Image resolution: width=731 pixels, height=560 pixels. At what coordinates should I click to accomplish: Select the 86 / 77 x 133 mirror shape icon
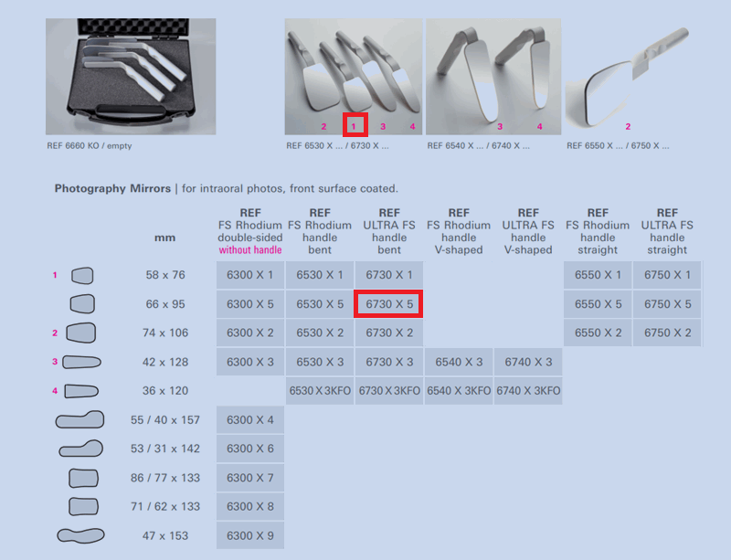click(x=83, y=478)
